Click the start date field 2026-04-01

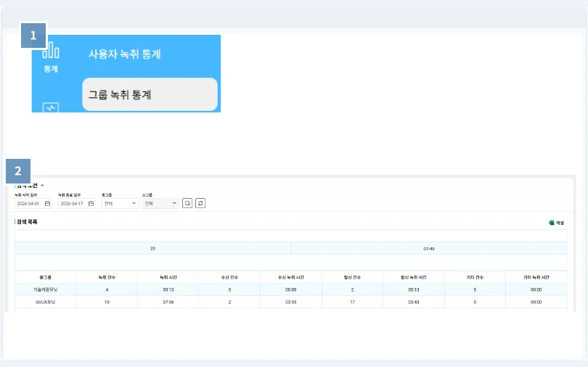point(33,203)
